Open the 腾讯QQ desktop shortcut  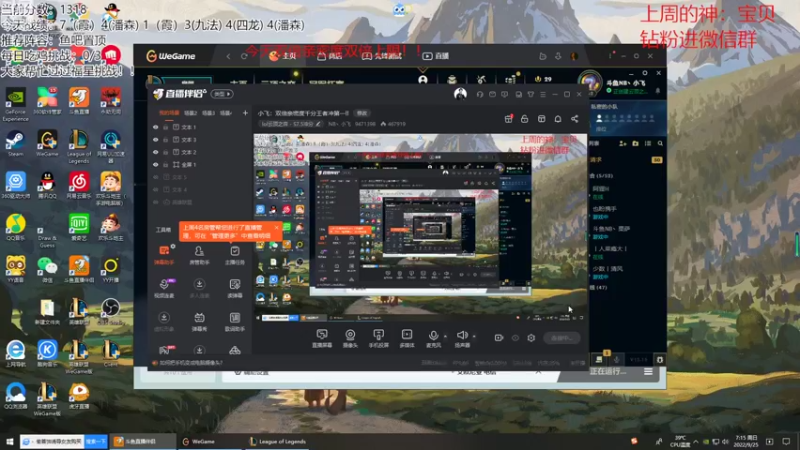[47, 185]
